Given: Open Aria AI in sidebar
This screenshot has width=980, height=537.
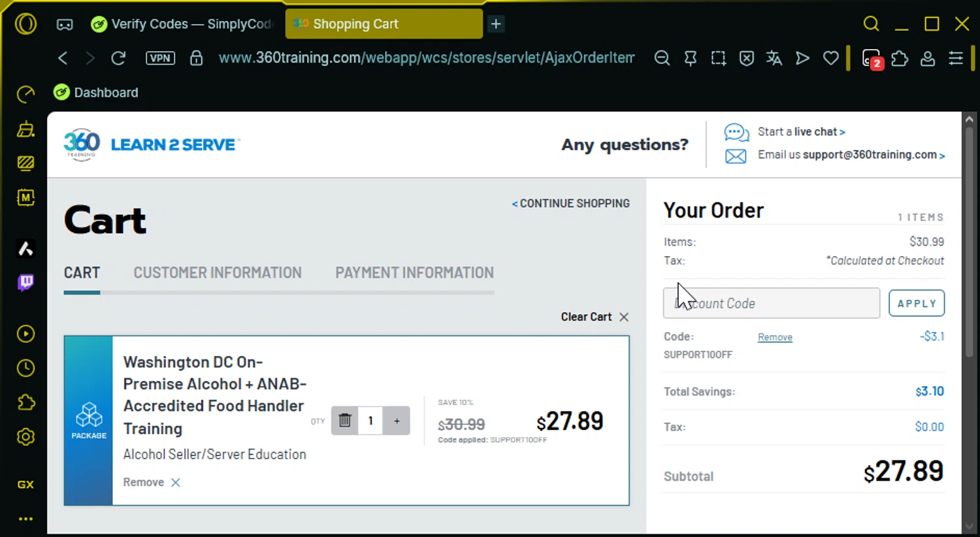Looking at the screenshot, I should click(x=25, y=248).
